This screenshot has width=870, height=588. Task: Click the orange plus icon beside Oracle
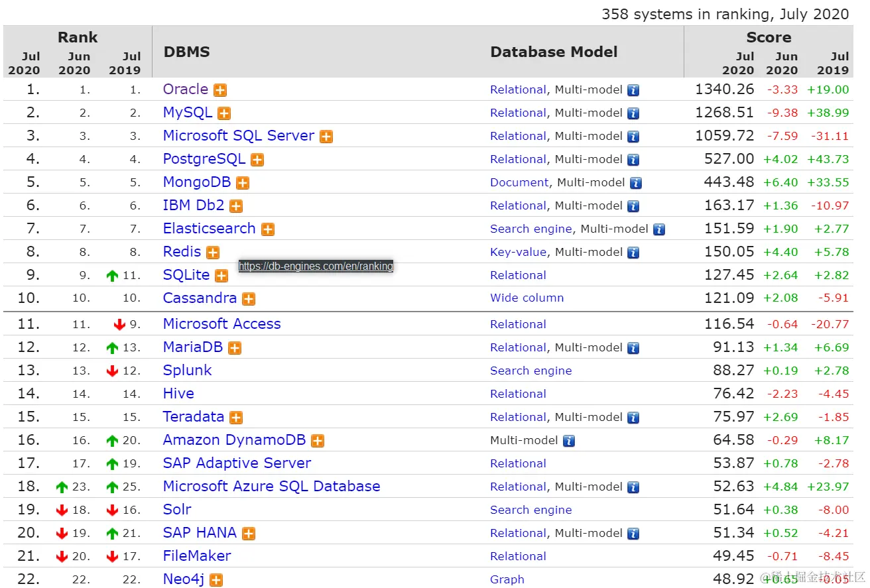click(220, 90)
